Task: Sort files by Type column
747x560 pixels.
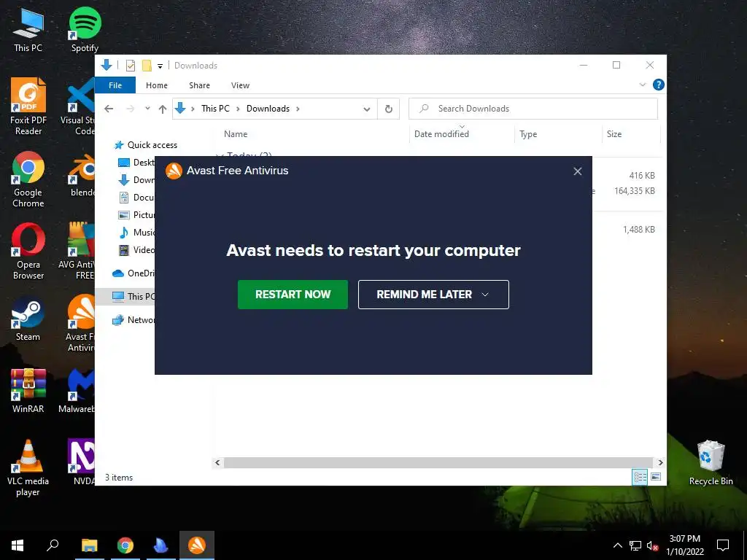Action: [558, 134]
